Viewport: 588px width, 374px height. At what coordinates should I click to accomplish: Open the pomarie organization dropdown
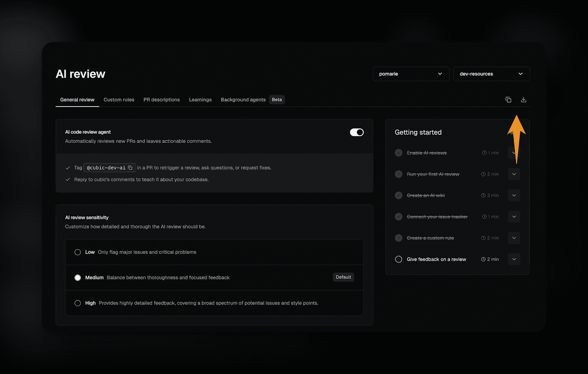pyautogui.click(x=411, y=74)
